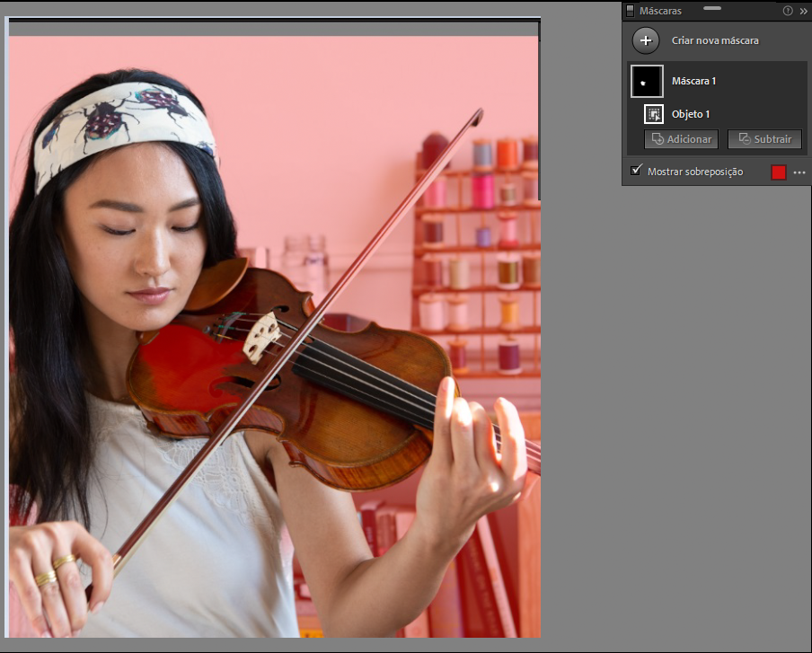Select the Máscara 1 thumbnail
The image size is (812, 653).
pos(647,81)
